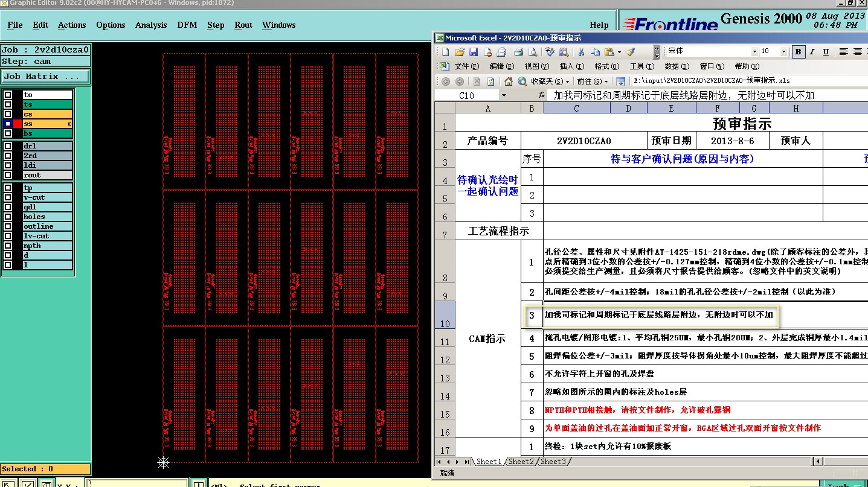The image size is (868, 487).
Task: Click the web toolbar Stop icon
Action: (x=477, y=81)
